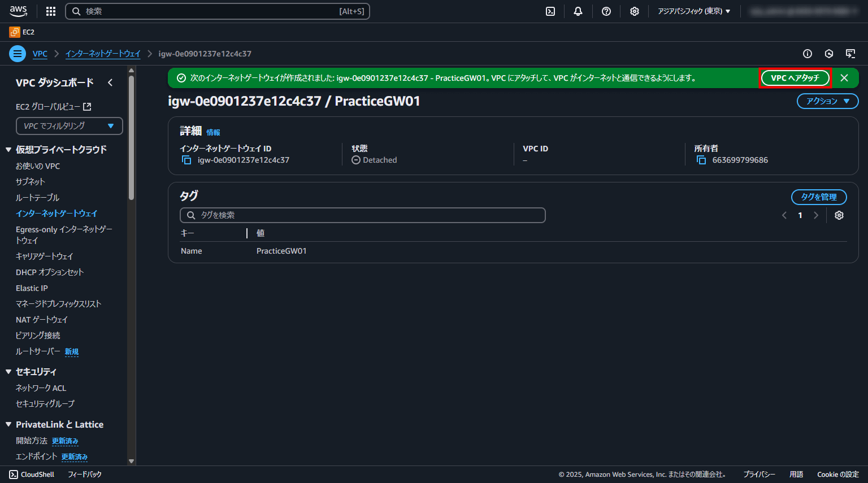The height and width of the screenshot is (483, 868).
Task: Open the 情報 info link
Action: (x=213, y=132)
